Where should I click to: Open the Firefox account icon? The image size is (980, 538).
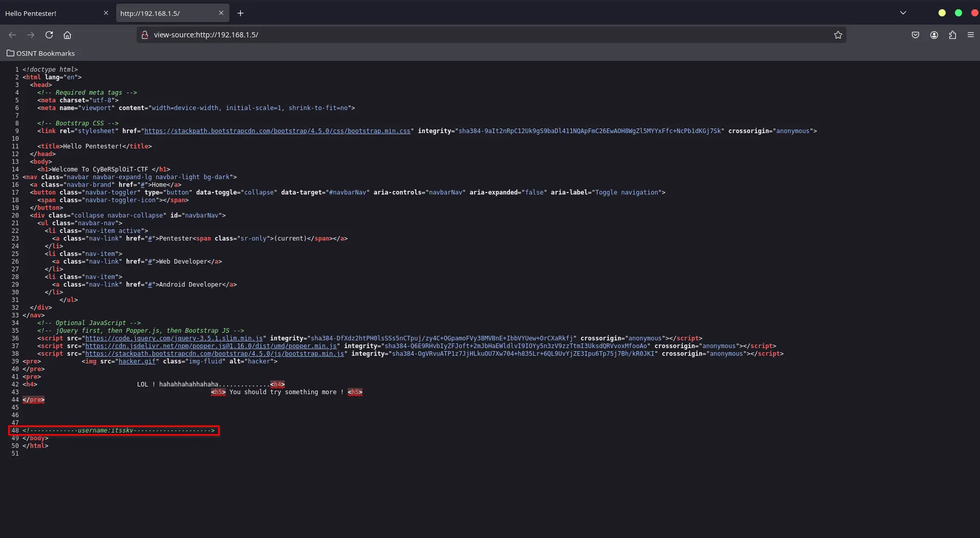(x=934, y=35)
